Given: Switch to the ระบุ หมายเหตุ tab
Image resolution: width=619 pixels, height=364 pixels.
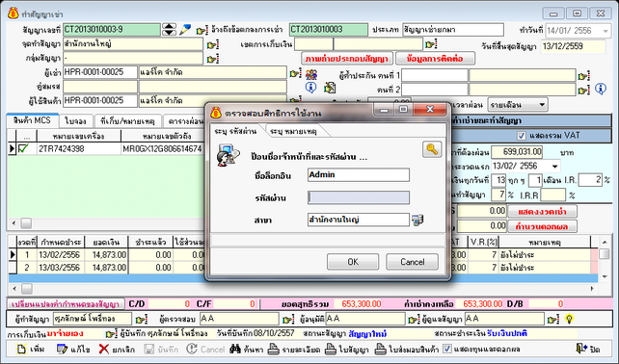Looking at the screenshot, I should pyautogui.click(x=293, y=131).
